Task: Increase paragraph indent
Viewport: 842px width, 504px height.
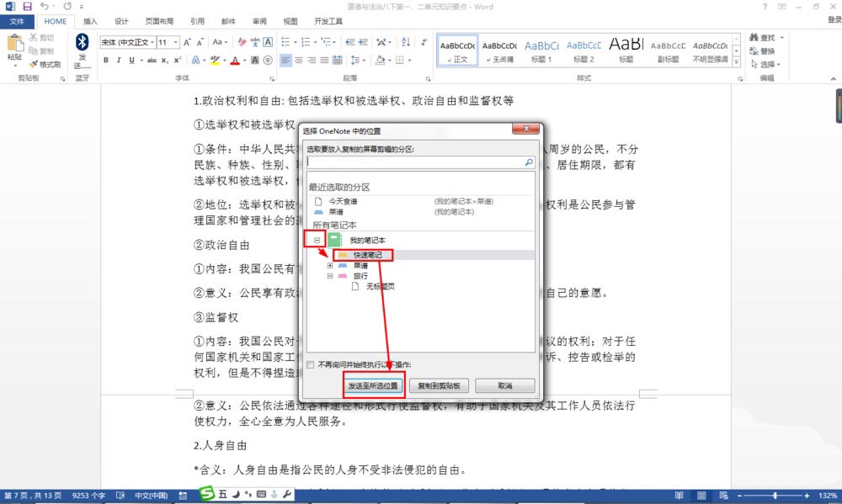Action: pyautogui.click(x=364, y=42)
